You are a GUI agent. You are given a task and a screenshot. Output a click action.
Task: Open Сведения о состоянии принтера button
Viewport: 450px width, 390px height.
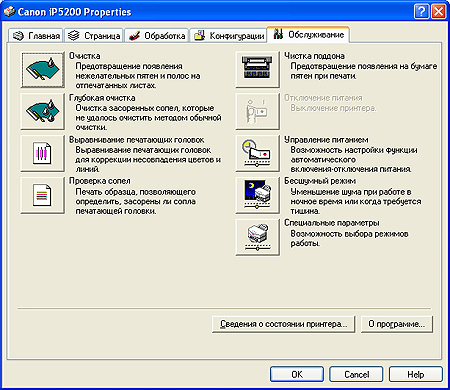284,324
